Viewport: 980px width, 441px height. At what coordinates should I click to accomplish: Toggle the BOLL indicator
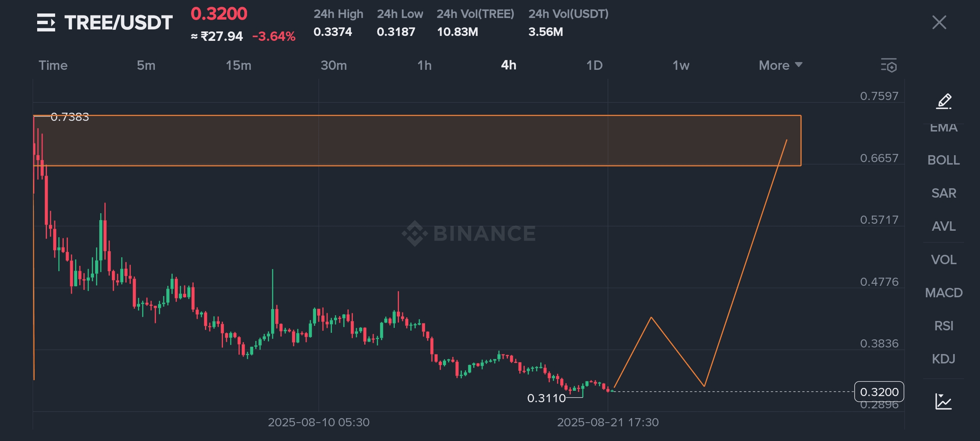pos(943,160)
